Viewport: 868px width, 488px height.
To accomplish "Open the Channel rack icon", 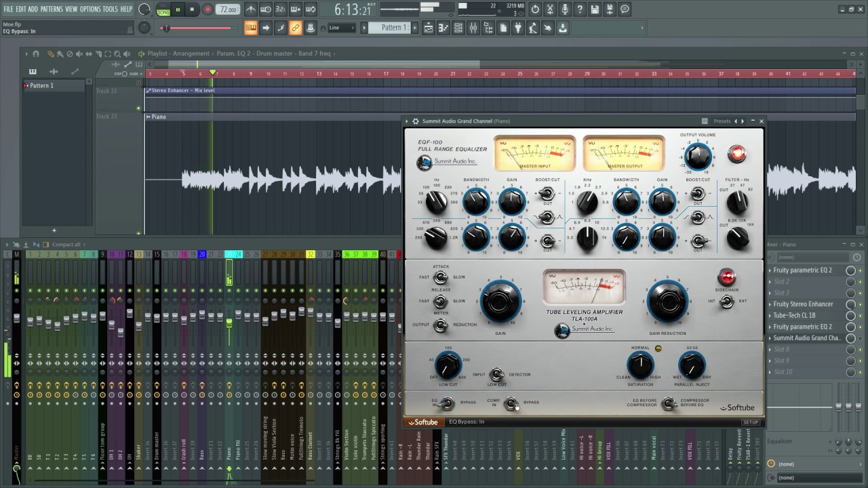I will click(x=458, y=28).
